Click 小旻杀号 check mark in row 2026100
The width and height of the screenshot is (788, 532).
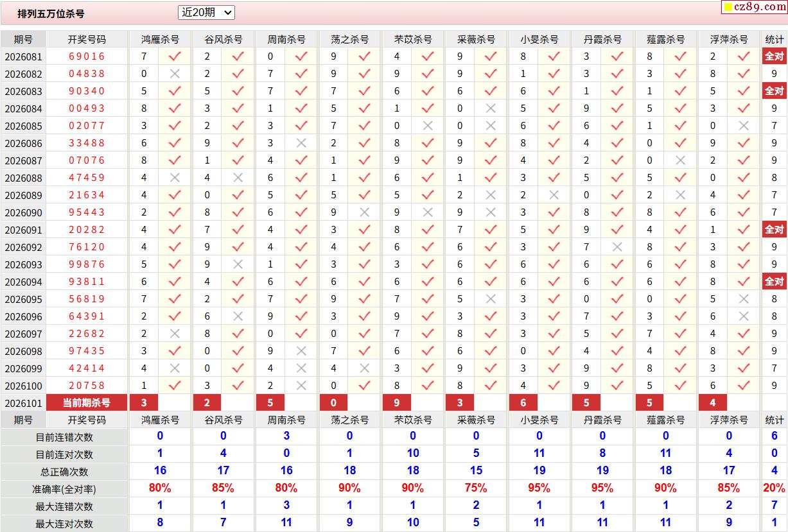pos(554,386)
